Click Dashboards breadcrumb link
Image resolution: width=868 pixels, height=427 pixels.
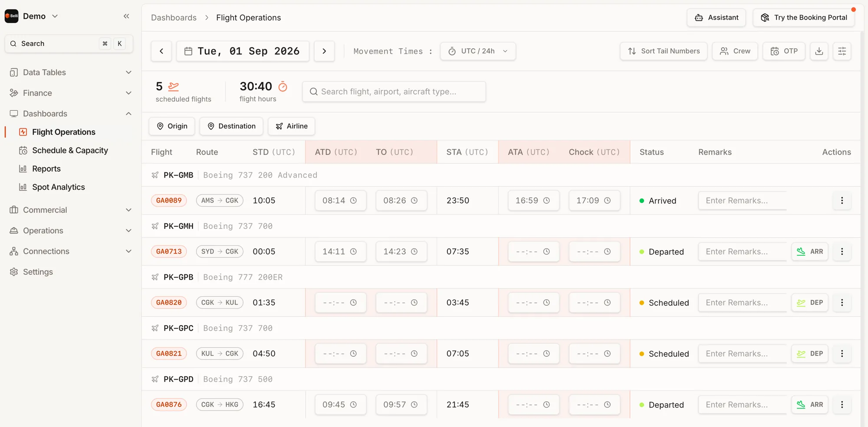coord(174,18)
